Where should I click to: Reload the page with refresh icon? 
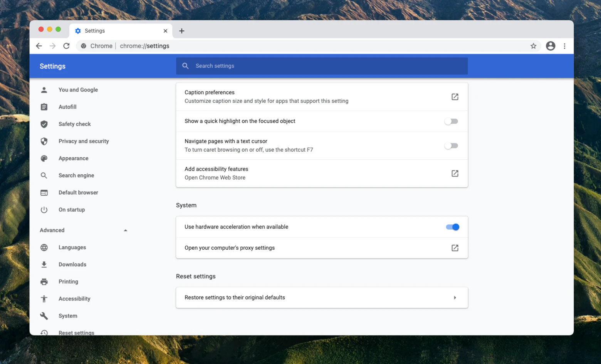point(66,46)
